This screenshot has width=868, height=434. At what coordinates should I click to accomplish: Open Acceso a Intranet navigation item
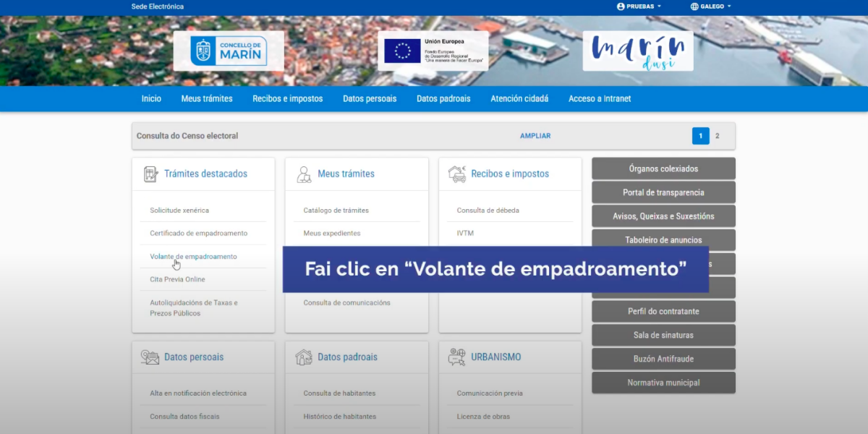[x=600, y=98]
